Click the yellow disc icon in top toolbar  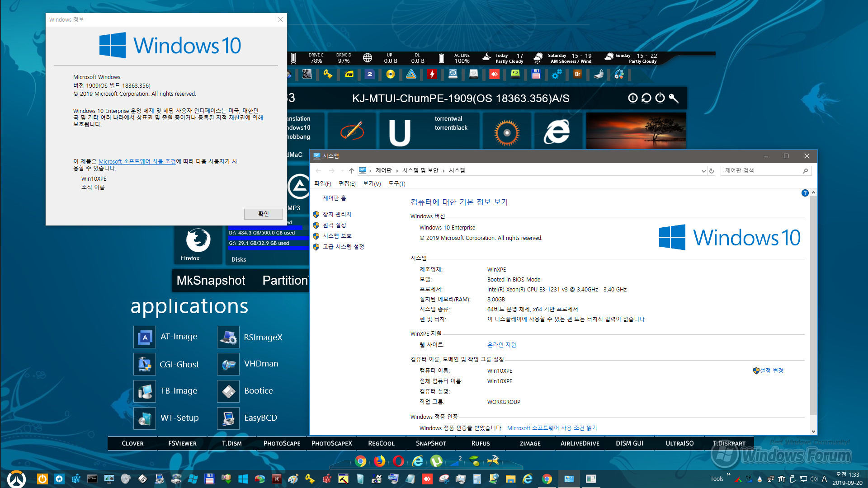click(x=391, y=74)
